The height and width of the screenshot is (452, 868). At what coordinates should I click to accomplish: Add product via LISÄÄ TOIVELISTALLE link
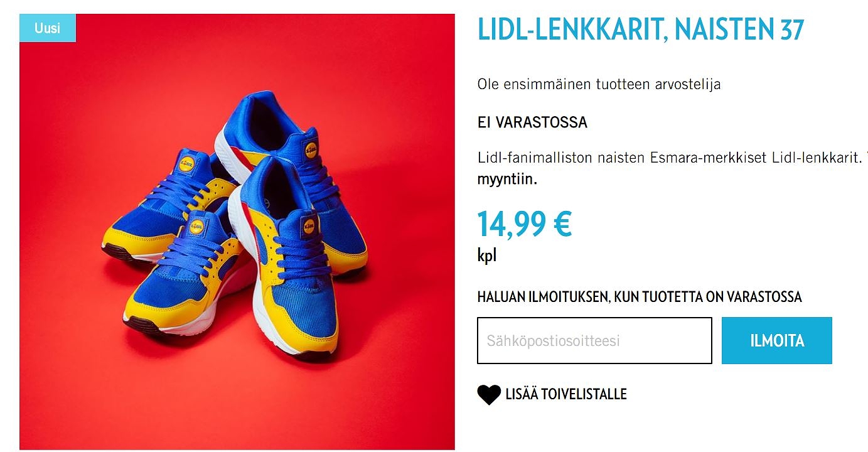pyautogui.click(x=566, y=394)
